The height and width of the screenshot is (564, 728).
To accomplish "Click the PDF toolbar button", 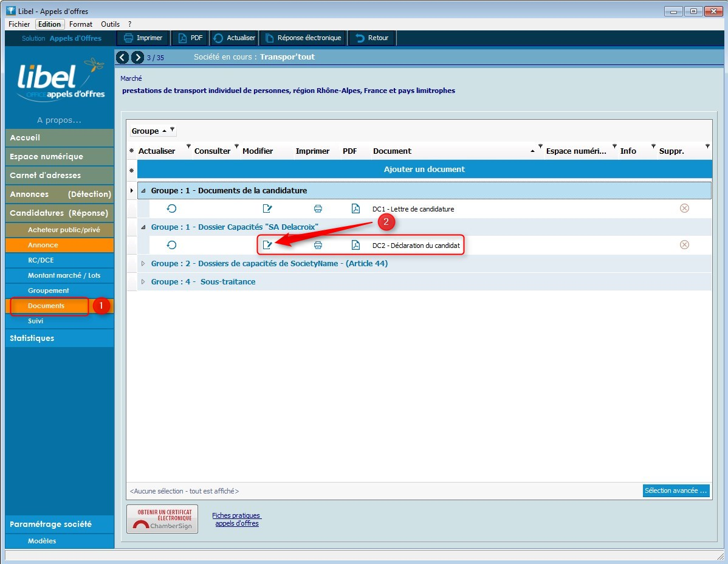I will 190,38.
